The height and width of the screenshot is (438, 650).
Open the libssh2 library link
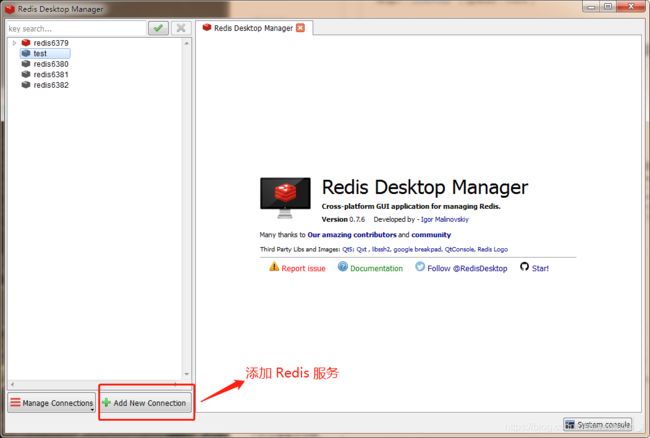381,249
